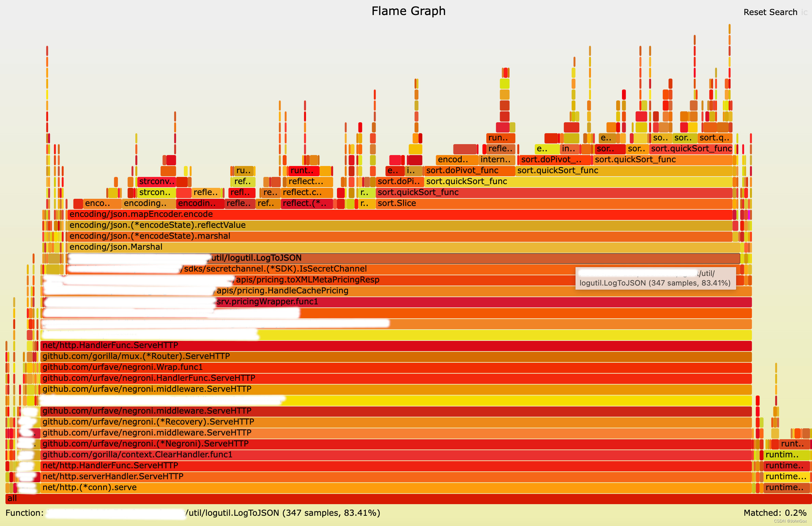Select the 'run..' frame

501,138
